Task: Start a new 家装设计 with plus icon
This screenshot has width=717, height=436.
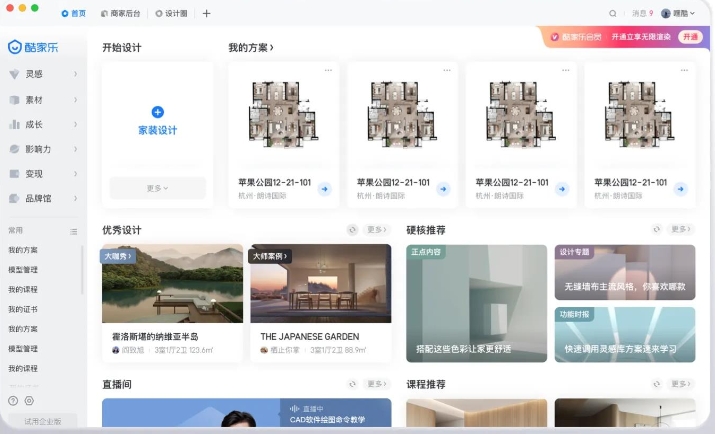Action: (x=158, y=112)
